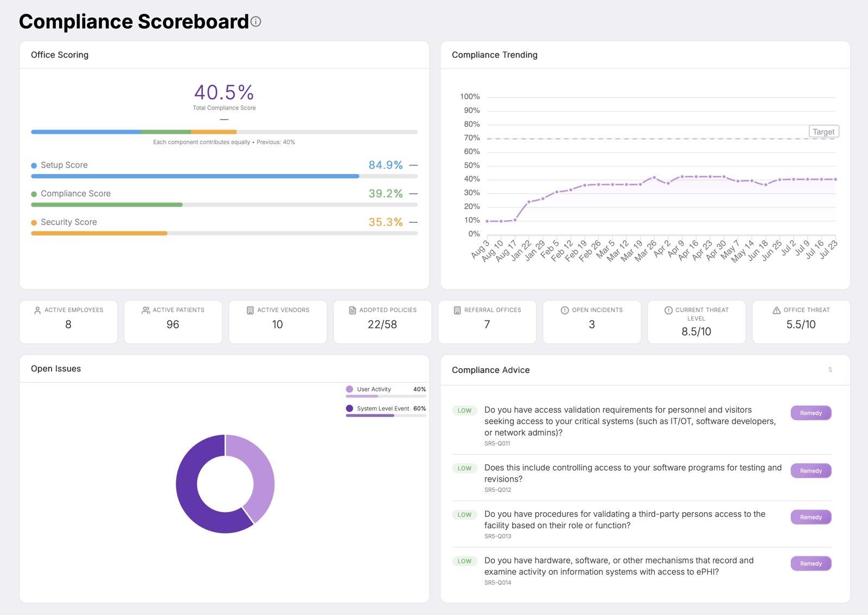The image size is (868, 615).
Task: Click the Target label on trending chart
Action: 824,132
